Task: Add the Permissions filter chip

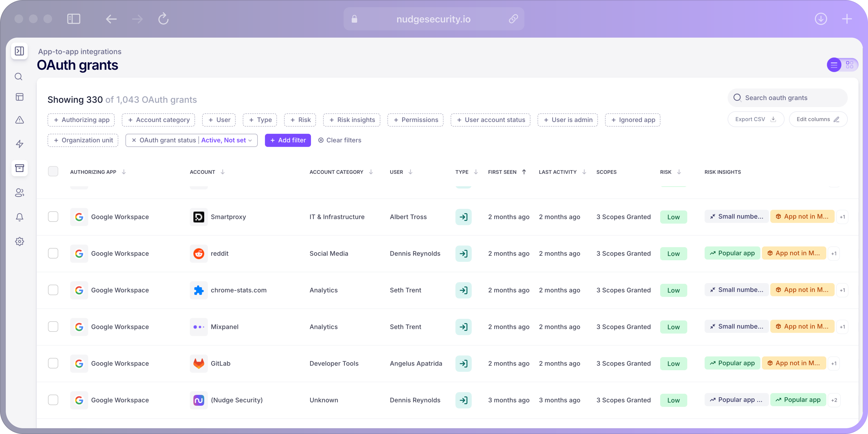Action: tap(415, 120)
